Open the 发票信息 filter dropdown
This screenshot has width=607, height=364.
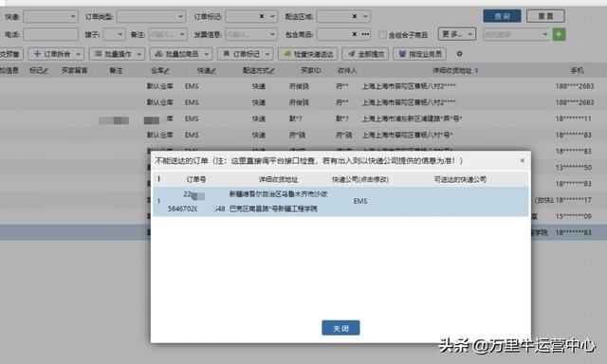[250, 34]
